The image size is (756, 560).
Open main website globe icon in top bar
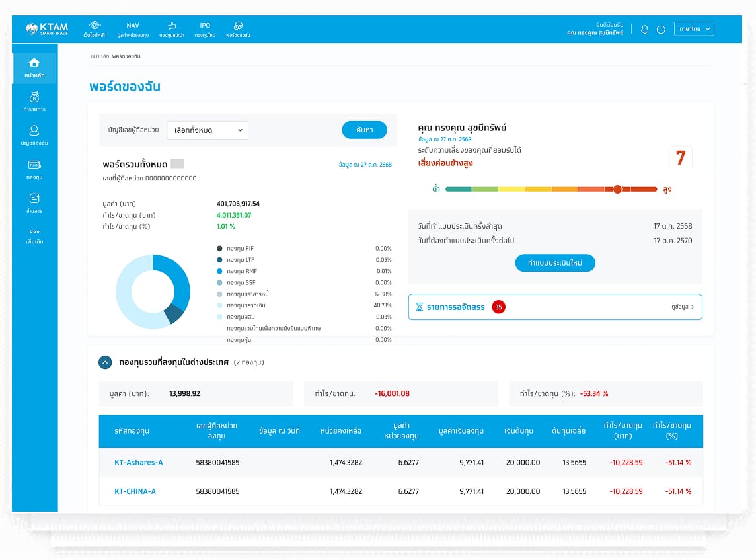[x=95, y=26]
